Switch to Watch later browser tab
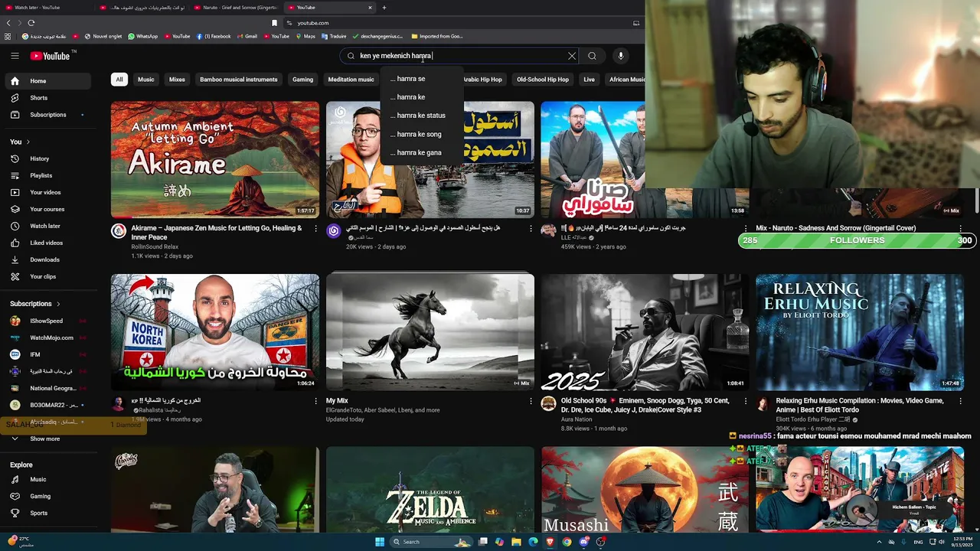This screenshot has height=551, width=980. [x=46, y=8]
